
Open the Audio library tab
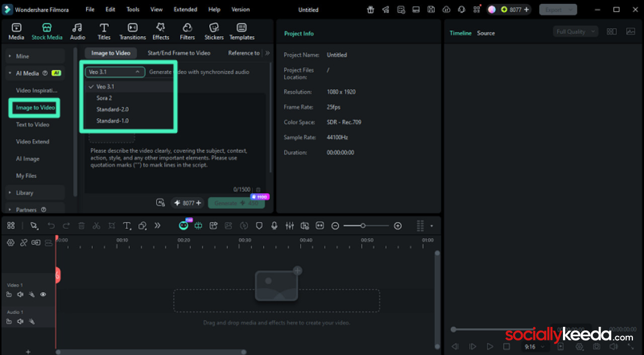point(77,31)
